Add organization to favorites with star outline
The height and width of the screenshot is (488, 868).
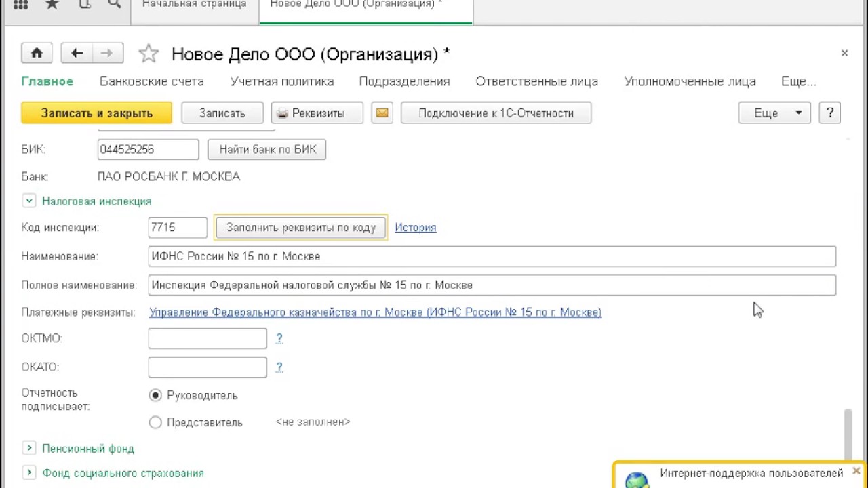click(148, 54)
